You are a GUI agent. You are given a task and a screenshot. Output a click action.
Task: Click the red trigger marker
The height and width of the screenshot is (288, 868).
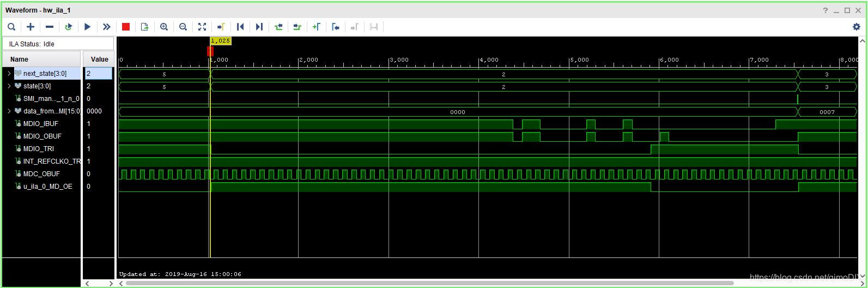pos(210,51)
